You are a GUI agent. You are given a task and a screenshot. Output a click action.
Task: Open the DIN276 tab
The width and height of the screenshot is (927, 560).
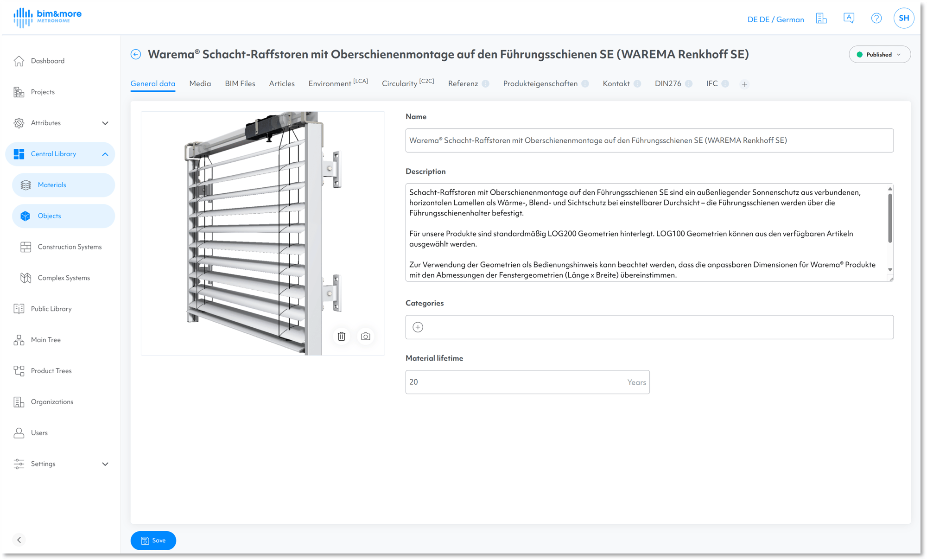[x=667, y=84]
